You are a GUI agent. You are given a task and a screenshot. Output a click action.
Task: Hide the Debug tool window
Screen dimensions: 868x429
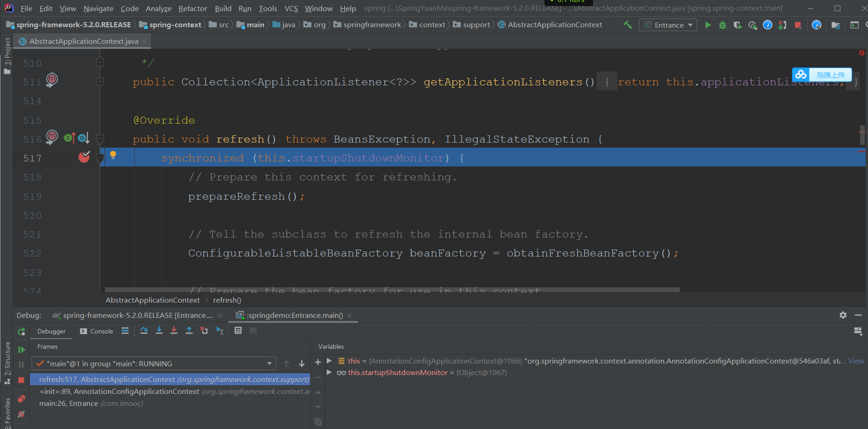click(858, 315)
